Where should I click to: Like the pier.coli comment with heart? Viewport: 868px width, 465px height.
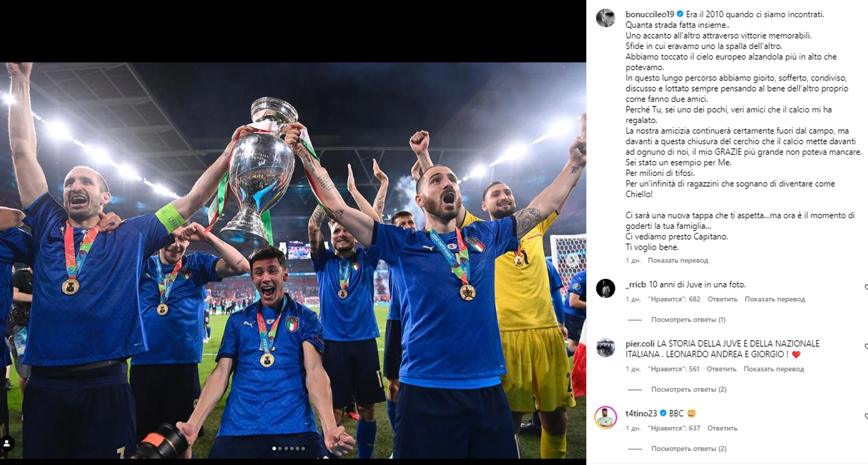(x=866, y=347)
